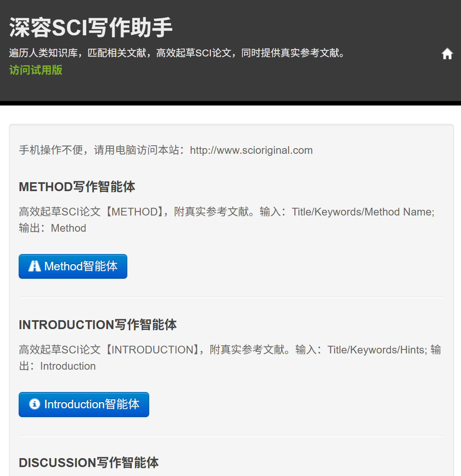Click the http://www.scioriginal.com address text
Screen dimensions: 461x476
[251, 150]
